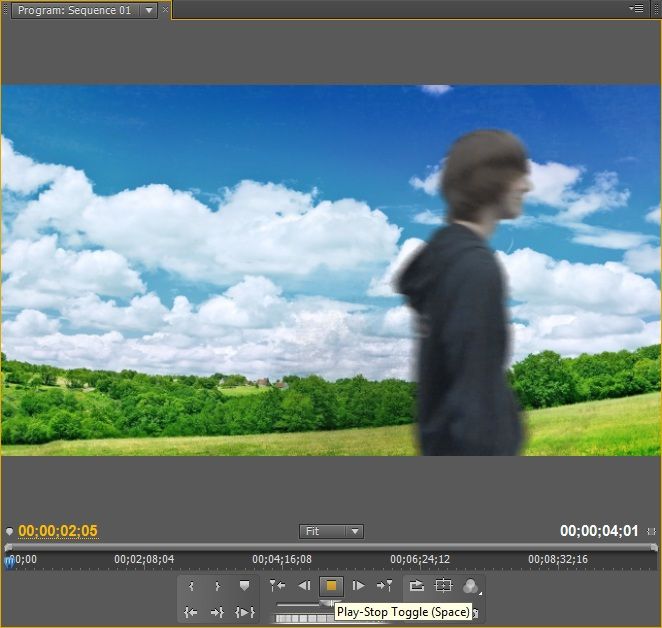The height and width of the screenshot is (628, 662).
Task: Toggle Safe Margins overlay
Action: coord(443,586)
